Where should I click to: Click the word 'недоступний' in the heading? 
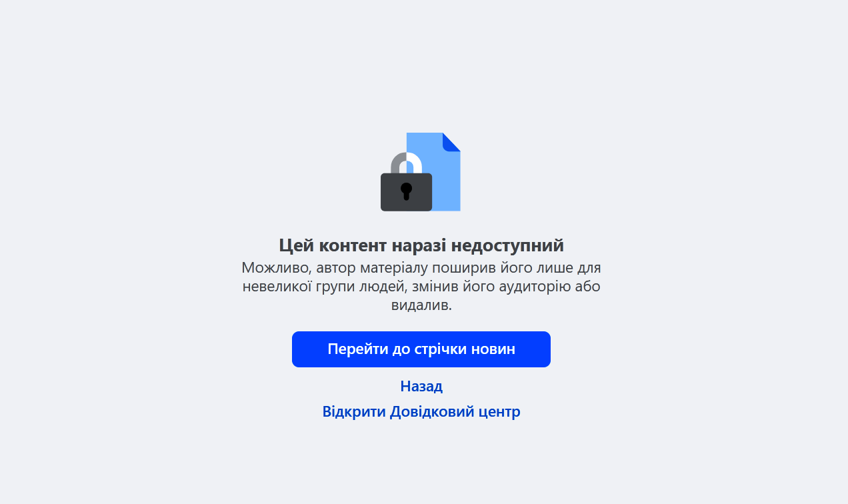coord(507,245)
